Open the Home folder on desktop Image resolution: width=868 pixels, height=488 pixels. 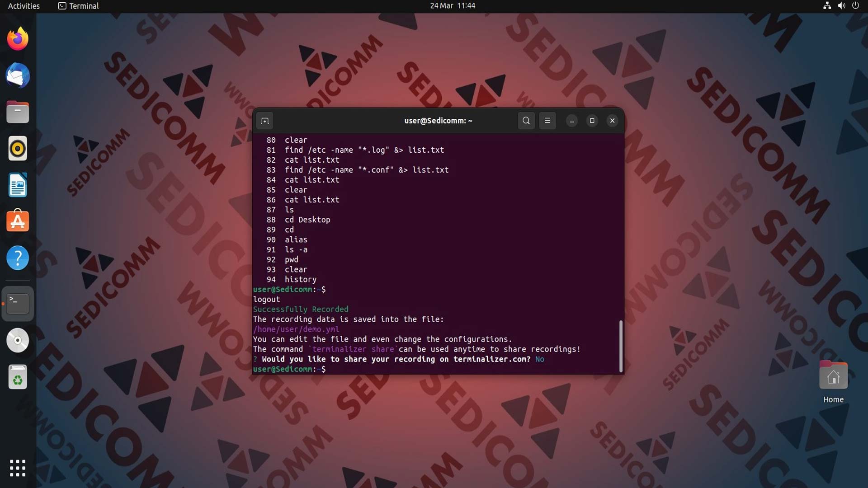(x=833, y=382)
